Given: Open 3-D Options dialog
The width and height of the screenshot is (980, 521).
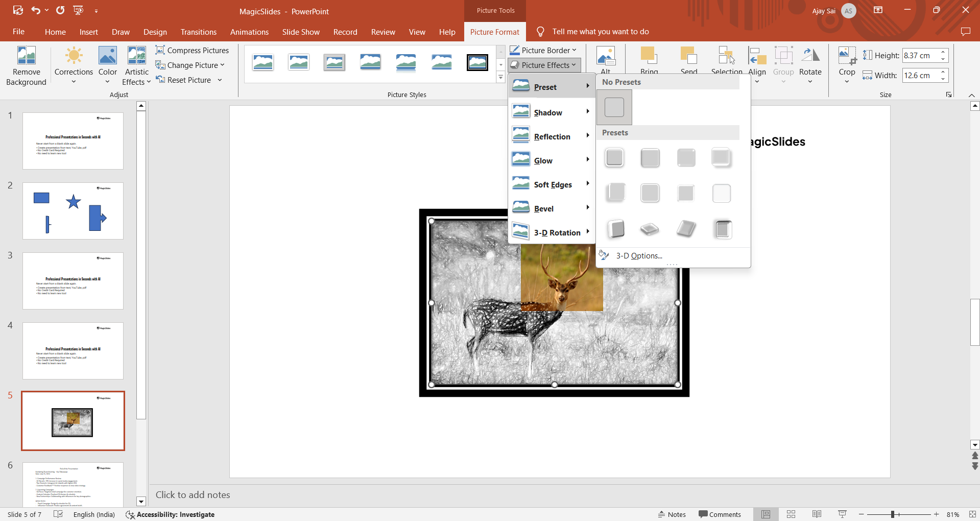Looking at the screenshot, I should 639,255.
